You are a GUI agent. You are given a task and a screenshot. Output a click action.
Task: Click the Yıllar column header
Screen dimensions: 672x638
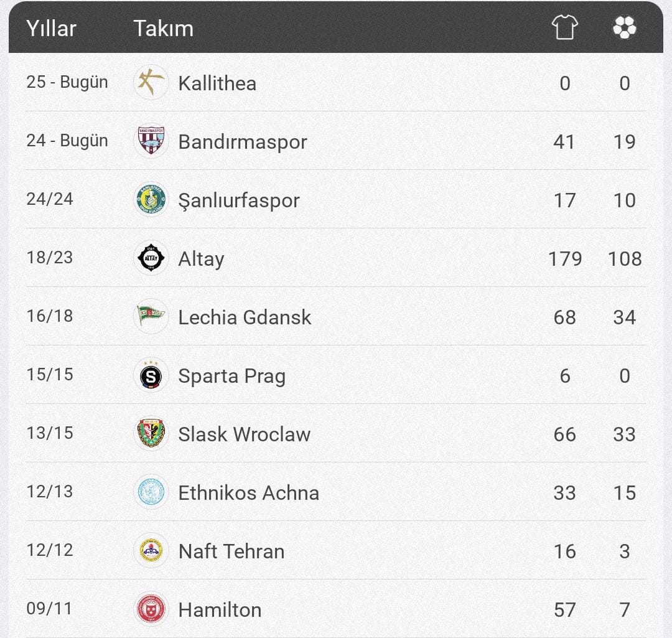[x=51, y=28]
